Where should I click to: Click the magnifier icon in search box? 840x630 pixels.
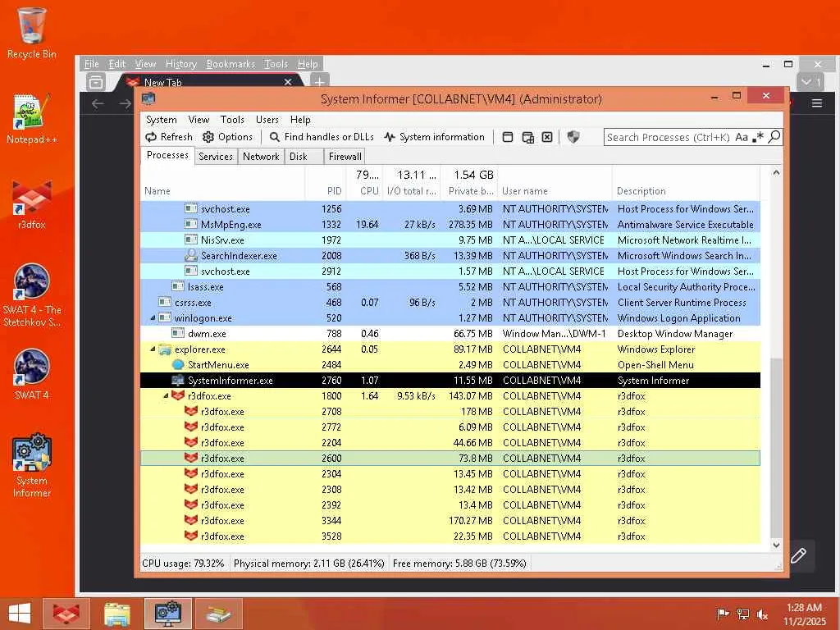point(774,137)
